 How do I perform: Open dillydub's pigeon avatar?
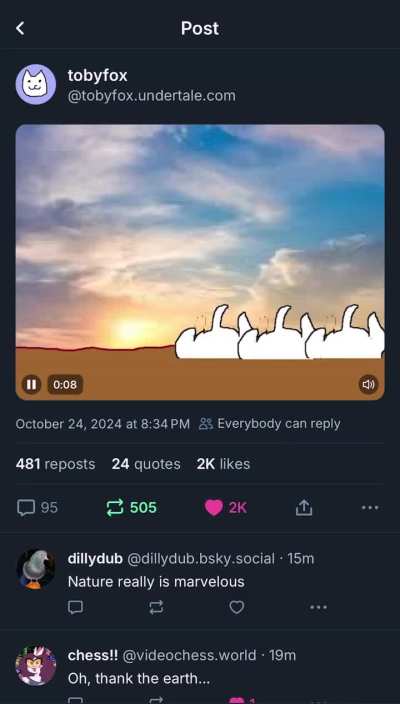(x=36, y=568)
